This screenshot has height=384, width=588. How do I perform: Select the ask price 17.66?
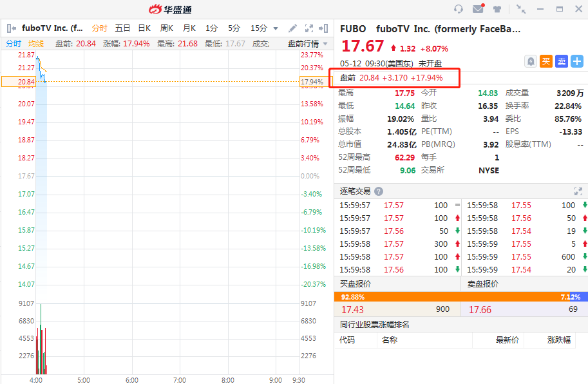(480, 310)
